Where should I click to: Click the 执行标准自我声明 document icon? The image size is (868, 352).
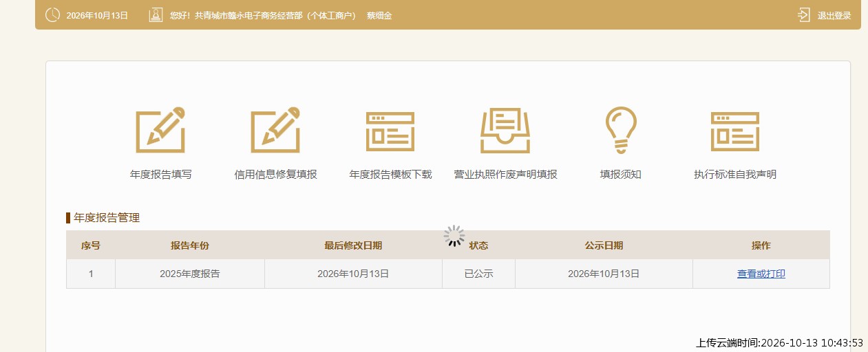(735, 131)
